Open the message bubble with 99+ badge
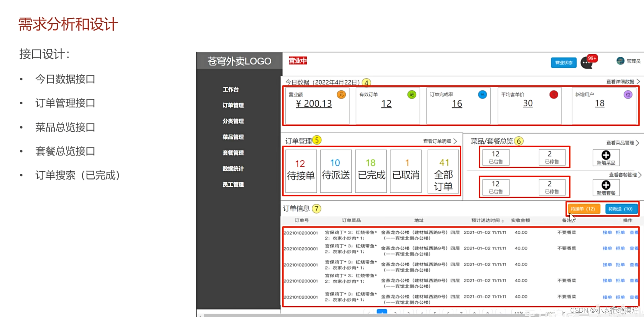Viewport: 644px width, 317px height. coord(588,62)
